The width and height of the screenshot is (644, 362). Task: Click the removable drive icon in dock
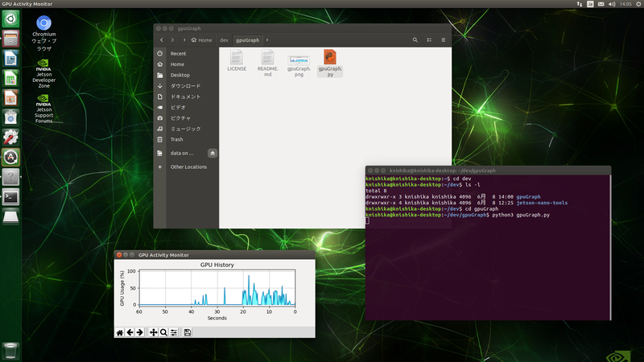coord(10,216)
